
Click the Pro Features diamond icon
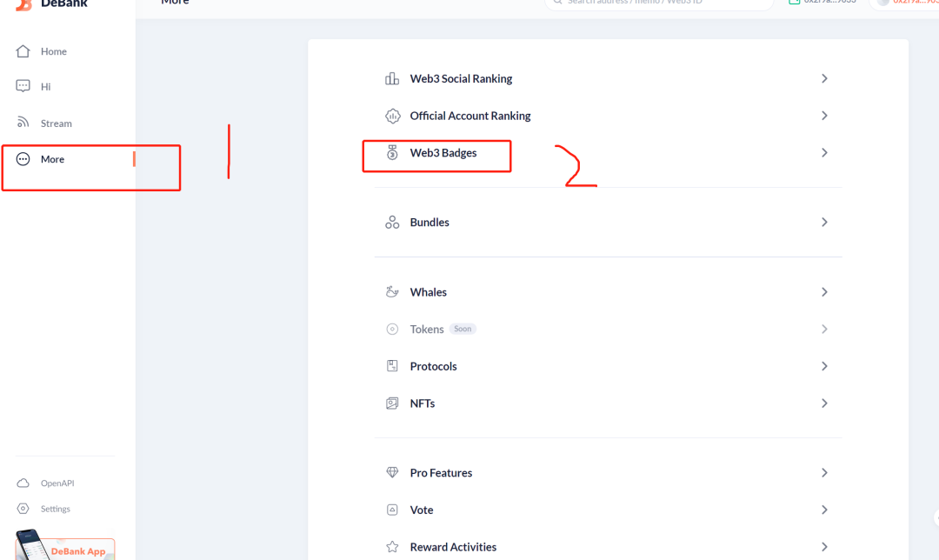(x=392, y=473)
